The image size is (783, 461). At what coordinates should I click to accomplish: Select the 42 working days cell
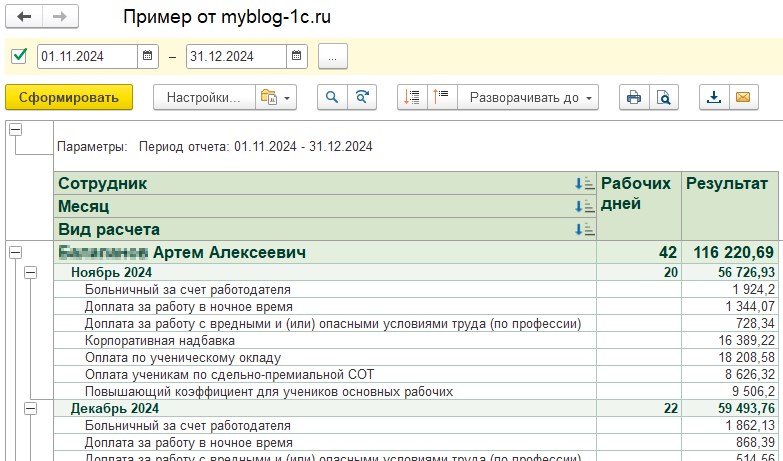tap(639, 252)
